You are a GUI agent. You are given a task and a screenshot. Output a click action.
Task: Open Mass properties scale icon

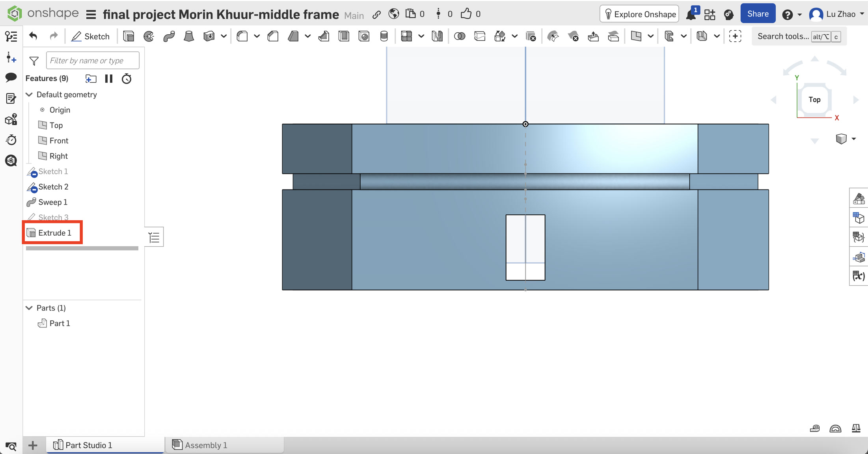[x=856, y=428]
